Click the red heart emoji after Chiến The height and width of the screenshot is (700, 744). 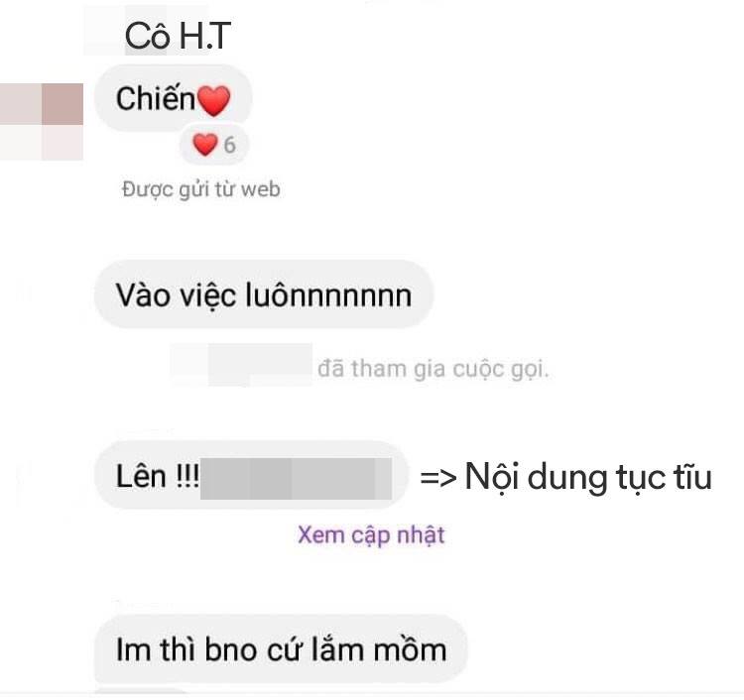(213, 100)
